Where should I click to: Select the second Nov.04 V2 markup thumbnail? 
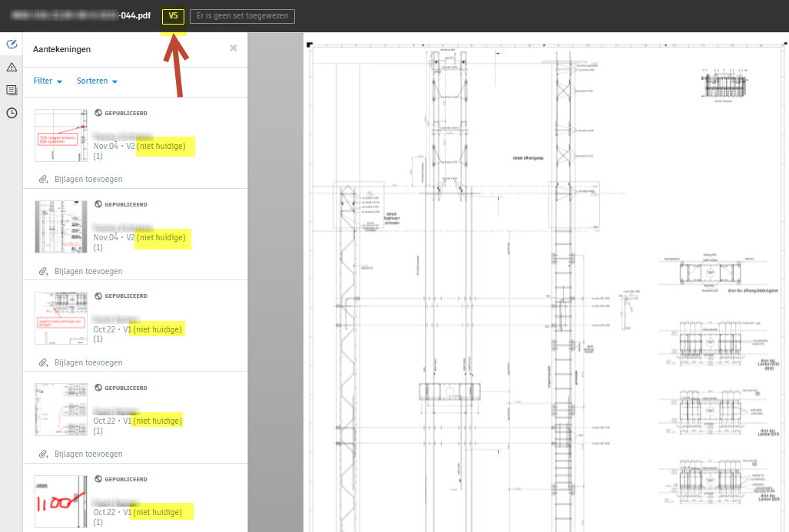(61, 226)
